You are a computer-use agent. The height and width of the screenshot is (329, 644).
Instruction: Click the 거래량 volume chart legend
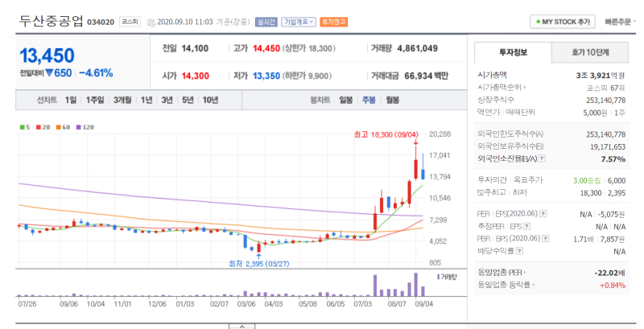tap(447, 278)
